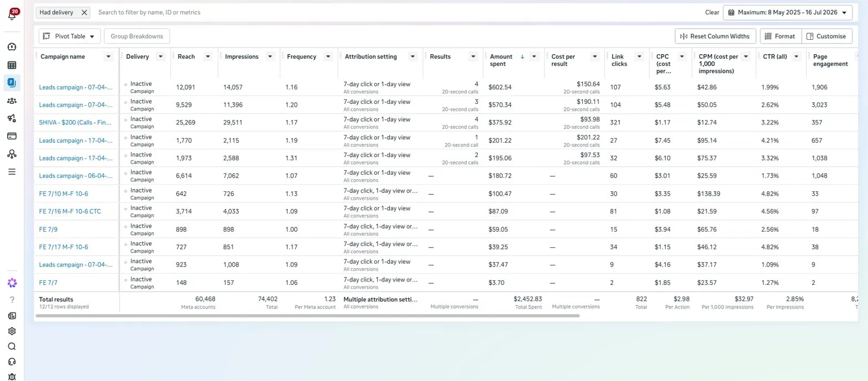
Task: Open Delivery column menu arrow
Action: pyautogui.click(x=161, y=56)
